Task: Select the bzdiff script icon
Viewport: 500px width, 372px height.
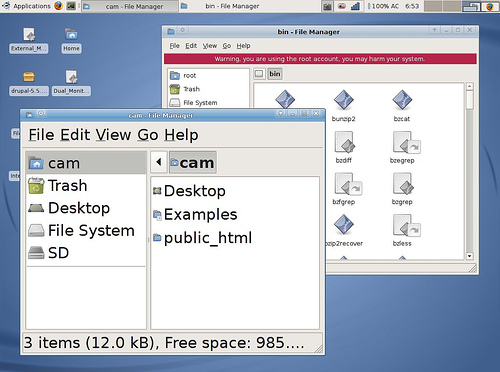Action: (x=344, y=147)
